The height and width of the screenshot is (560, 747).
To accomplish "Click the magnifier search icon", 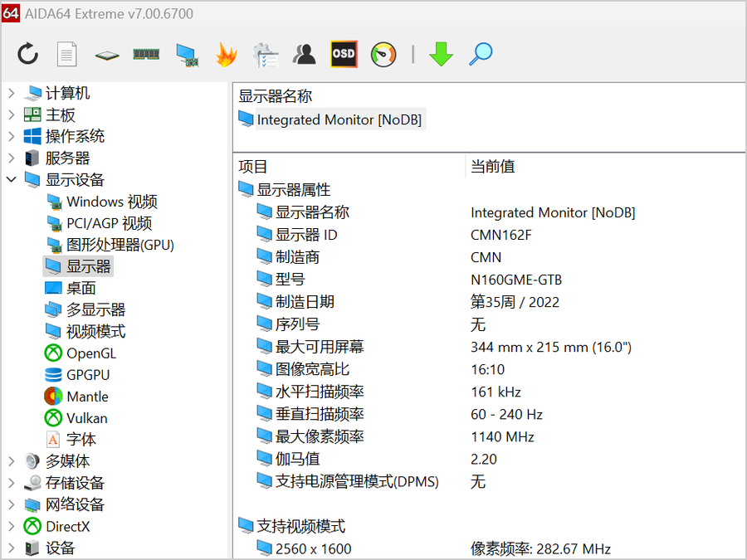I will coord(481,54).
